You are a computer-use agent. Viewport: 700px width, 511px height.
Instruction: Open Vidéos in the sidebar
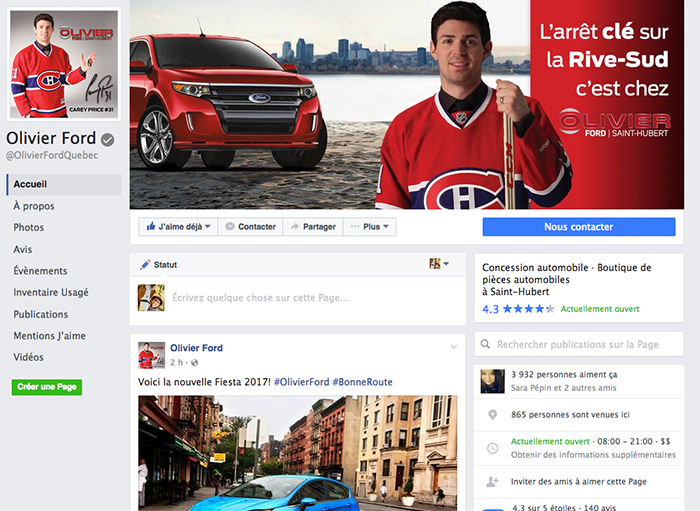[29, 357]
